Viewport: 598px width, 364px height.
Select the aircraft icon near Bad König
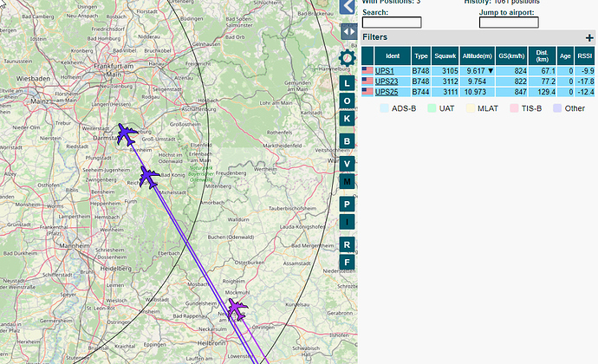pos(148,177)
